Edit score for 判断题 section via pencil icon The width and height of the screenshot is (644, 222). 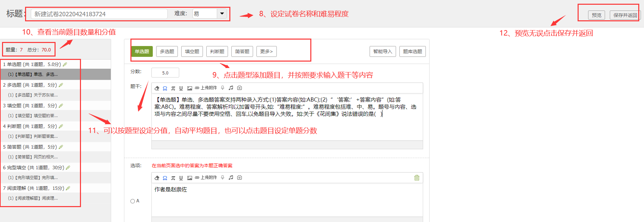pos(61,126)
